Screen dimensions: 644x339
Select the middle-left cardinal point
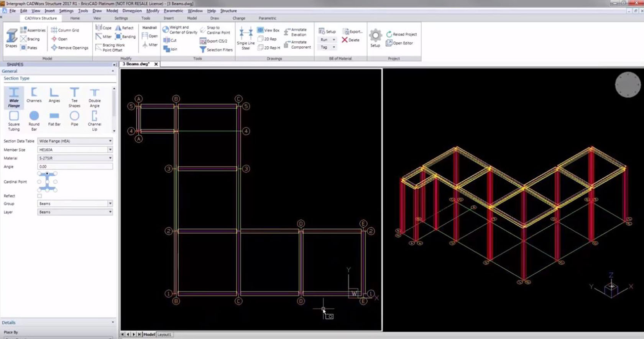click(39, 182)
